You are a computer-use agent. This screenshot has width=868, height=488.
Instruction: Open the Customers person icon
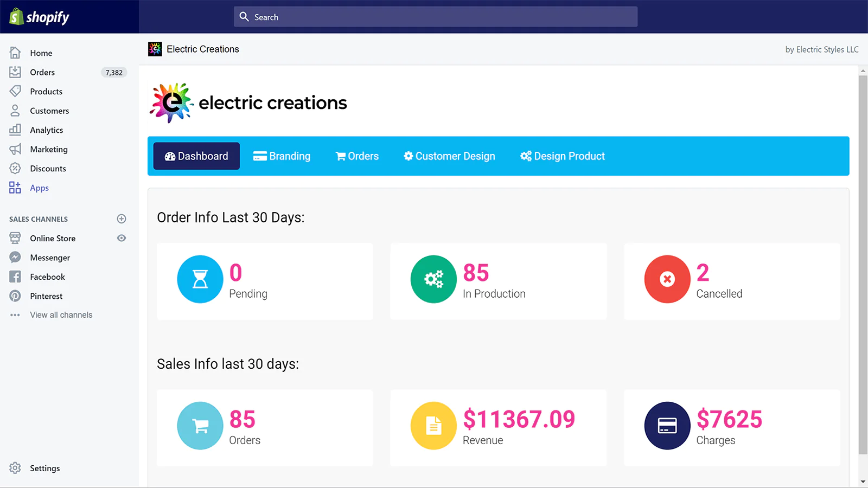pos(15,111)
